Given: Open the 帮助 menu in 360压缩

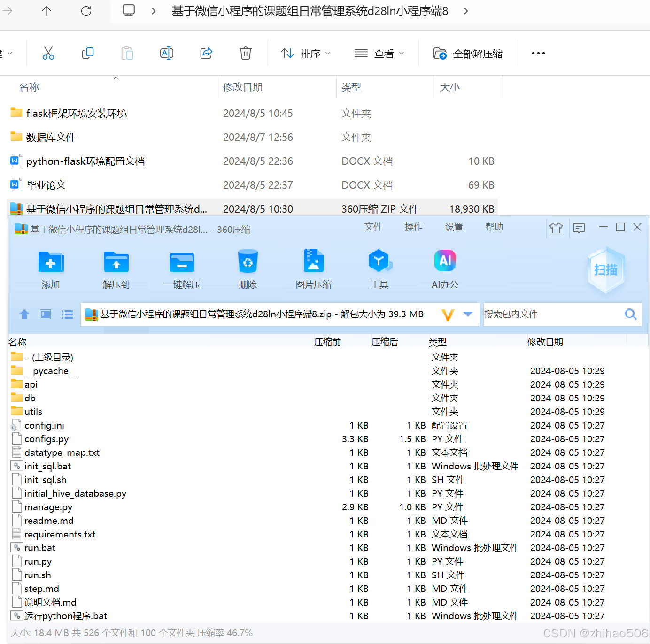Looking at the screenshot, I should pos(495,227).
